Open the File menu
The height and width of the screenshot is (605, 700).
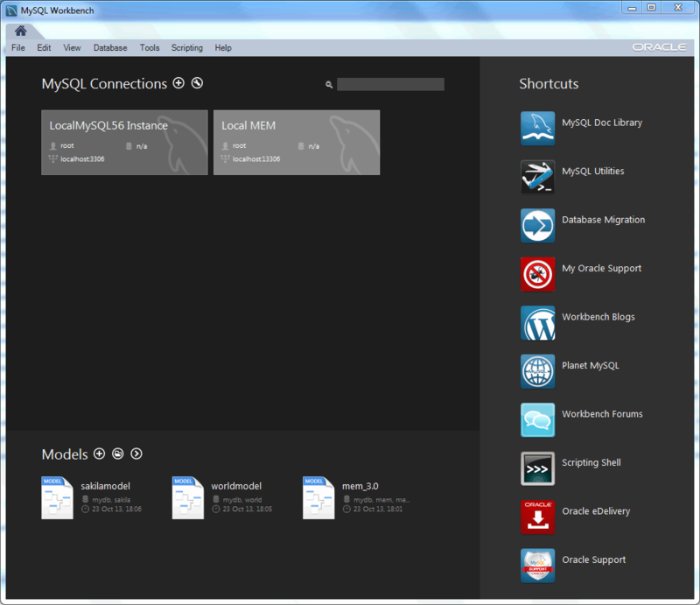[18, 48]
